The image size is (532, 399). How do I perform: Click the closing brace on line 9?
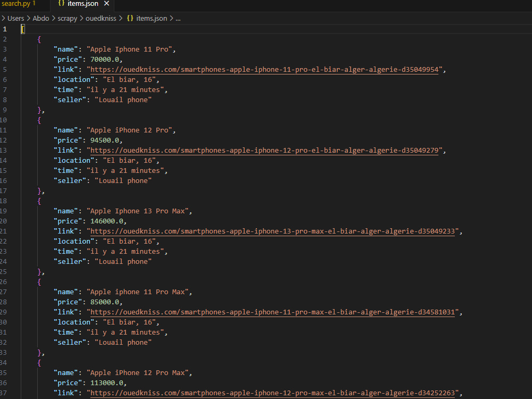tap(39, 110)
